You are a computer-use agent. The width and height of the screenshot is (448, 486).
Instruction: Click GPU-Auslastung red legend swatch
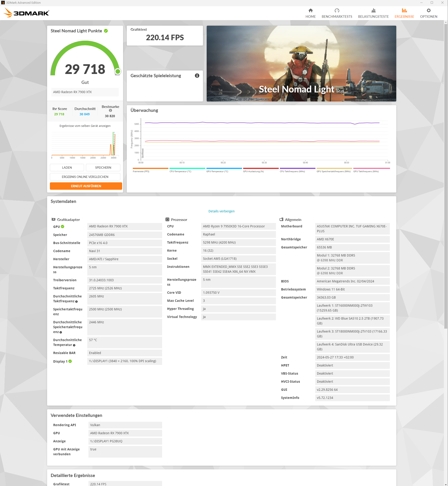coord(261,168)
